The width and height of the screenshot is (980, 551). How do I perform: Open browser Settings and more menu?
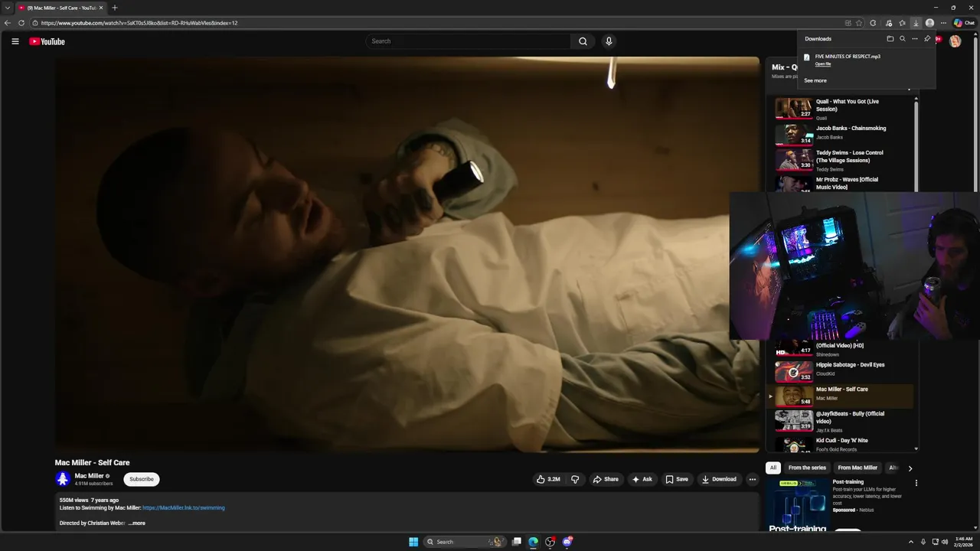click(943, 23)
